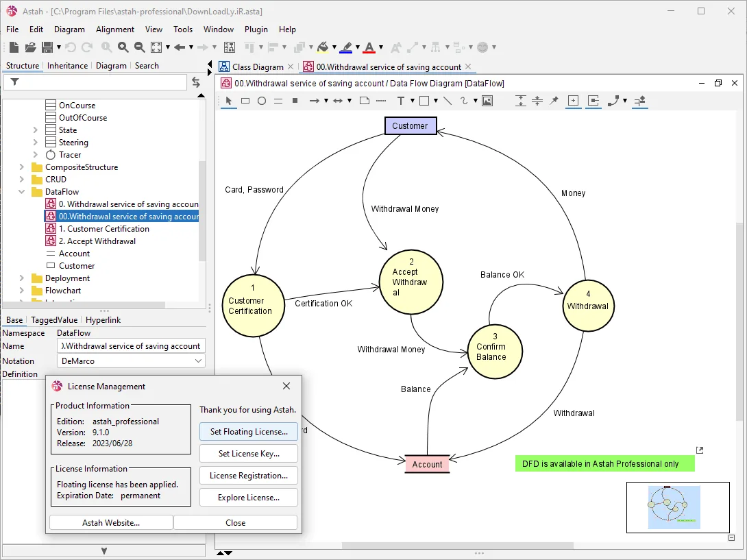Collapse the DataFlow folder
747x560 pixels.
tap(21, 192)
